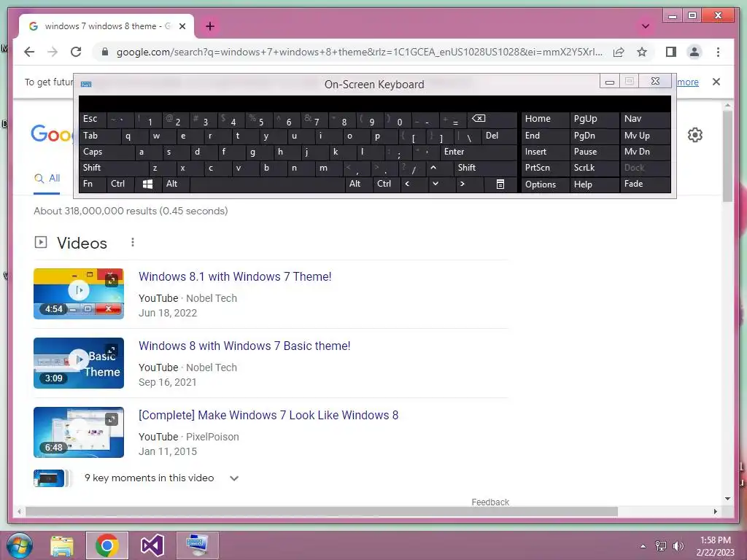Image resolution: width=747 pixels, height=560 pixels.
Task: Toggle left Ctrl key on keyboard
Action: [x=120, y=184]
